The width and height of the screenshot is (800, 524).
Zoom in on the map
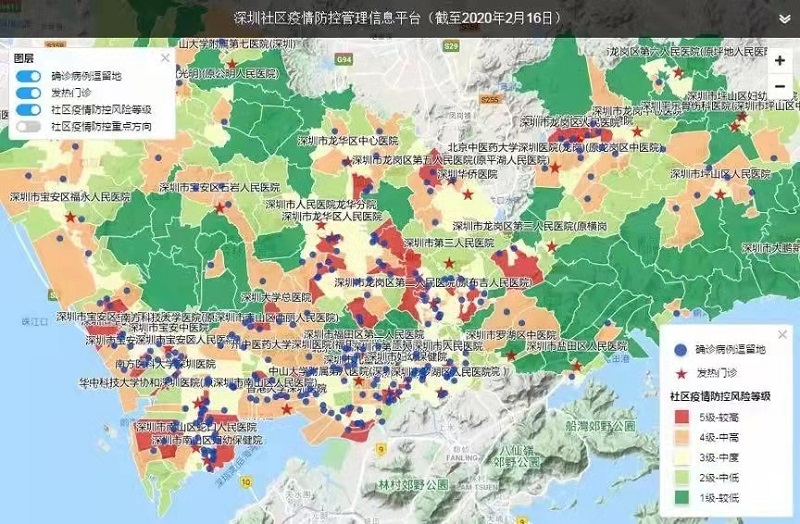click(780, 60)
